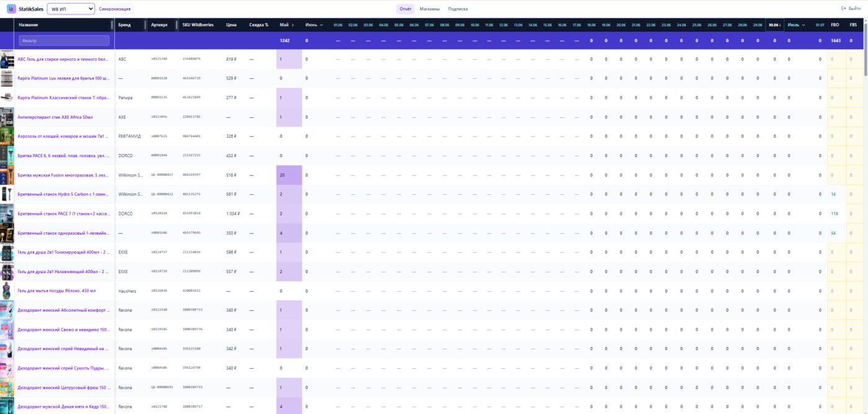Sort by the 30.06 date column
This screenshot has height=414, width=868.
click(x=774, y=25)
